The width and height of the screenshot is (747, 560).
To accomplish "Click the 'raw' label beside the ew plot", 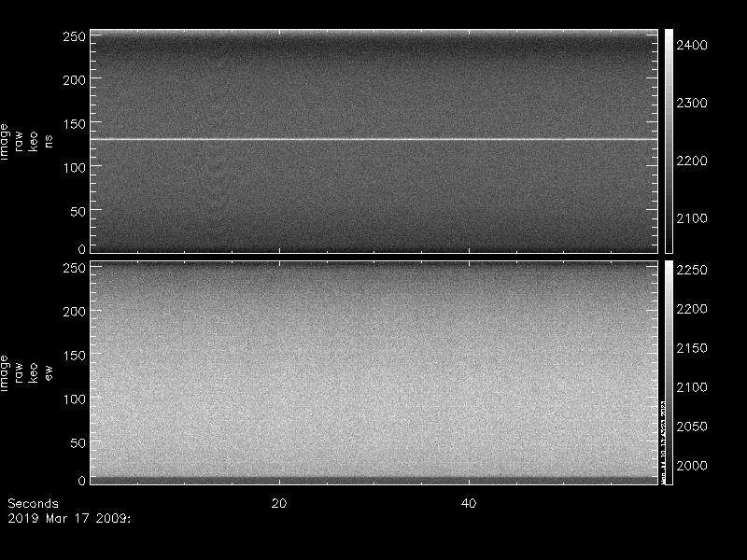I will tap(19, 372).
